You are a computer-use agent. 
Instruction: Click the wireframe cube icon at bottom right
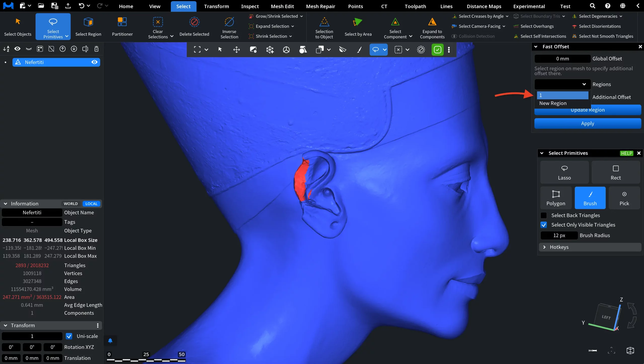(x=630, y=350)
